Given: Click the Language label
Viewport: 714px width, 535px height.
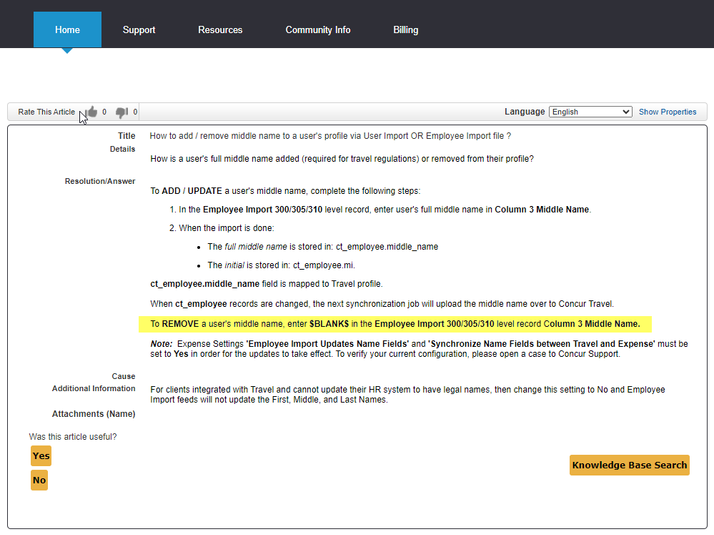Looking at the screenshot, I should pos(524,112).
